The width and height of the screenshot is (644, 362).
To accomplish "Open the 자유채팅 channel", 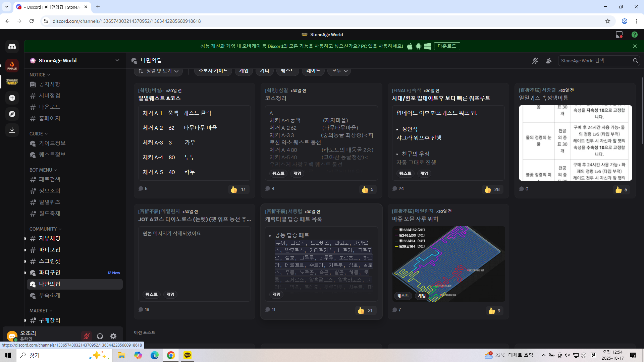I will [x=50, y=238].
